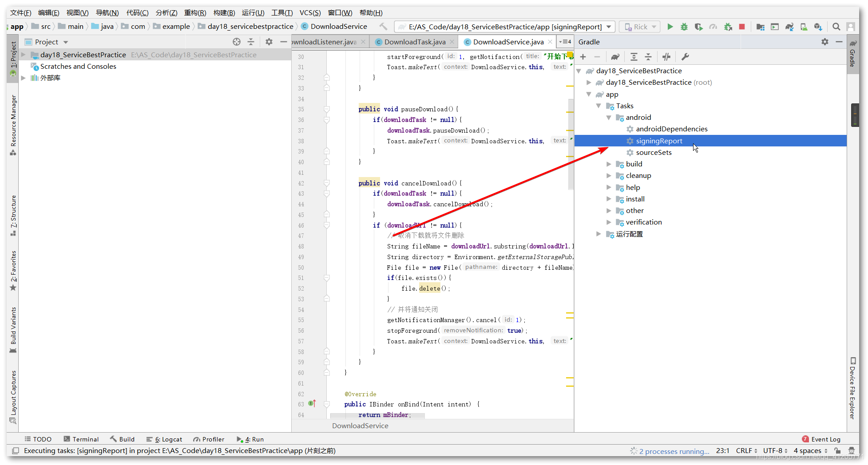The width and height of the screenshot is (868, 465).
Task: Expand the verification tasks group
Action: point(609,222)
